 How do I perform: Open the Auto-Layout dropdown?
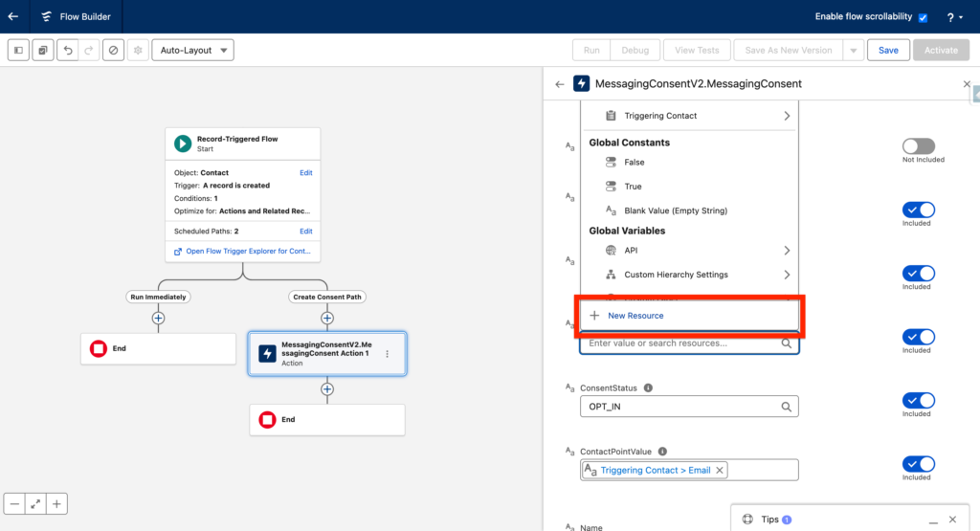[192, 50]
